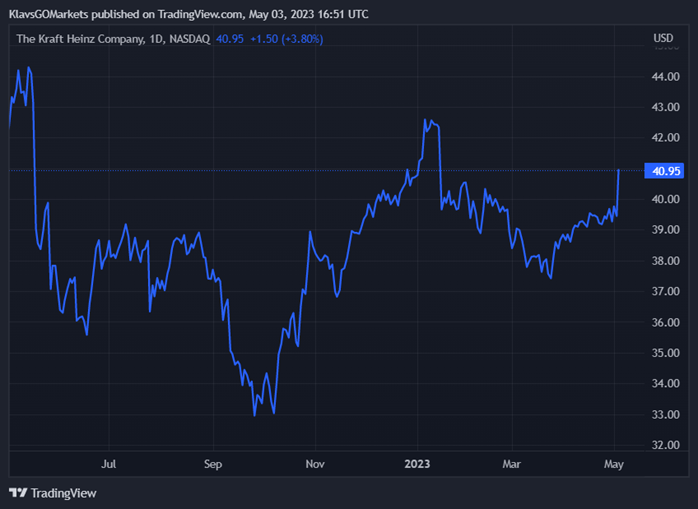Viewport: 698px width, 509px height.
Task: Click the 36.00 price axis label
Action: pyautogui.click(x=666, y=322)
